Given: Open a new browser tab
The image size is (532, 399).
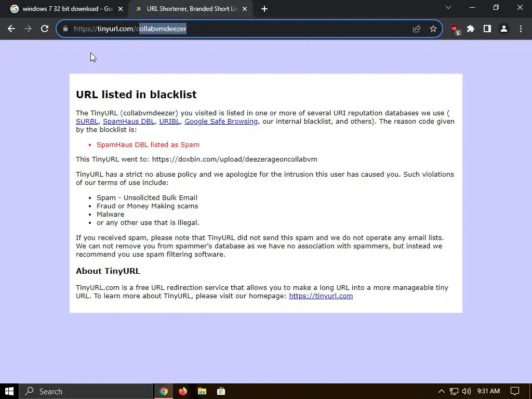Looking at the screenshot, I should 264,9.
